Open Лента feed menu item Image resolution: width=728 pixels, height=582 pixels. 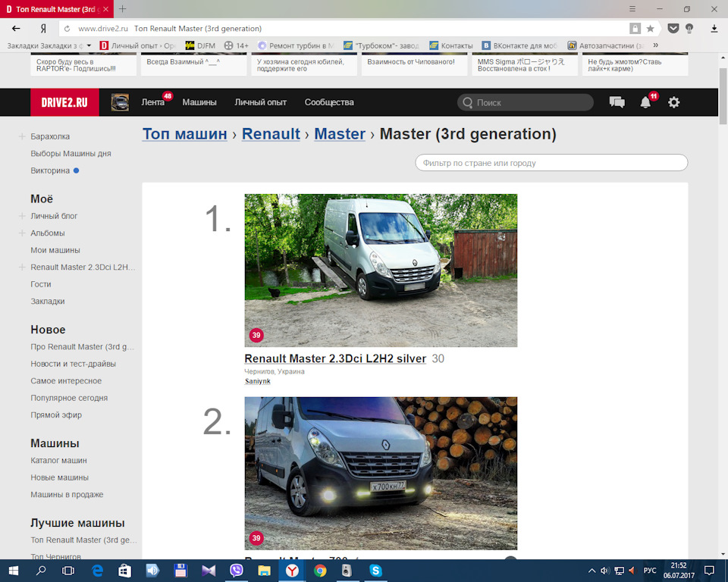pos(152,102)
